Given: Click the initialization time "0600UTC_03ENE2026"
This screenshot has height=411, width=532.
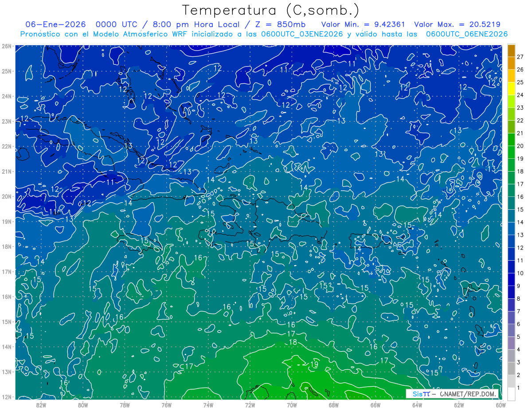Looking at the screenshot, I should point(302,34).
